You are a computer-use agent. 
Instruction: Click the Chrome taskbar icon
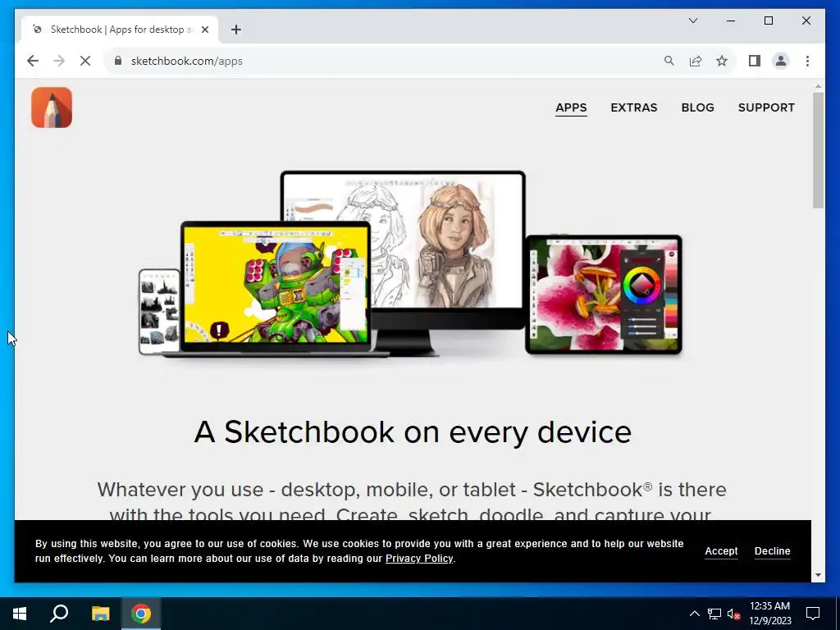pos(141,614)
